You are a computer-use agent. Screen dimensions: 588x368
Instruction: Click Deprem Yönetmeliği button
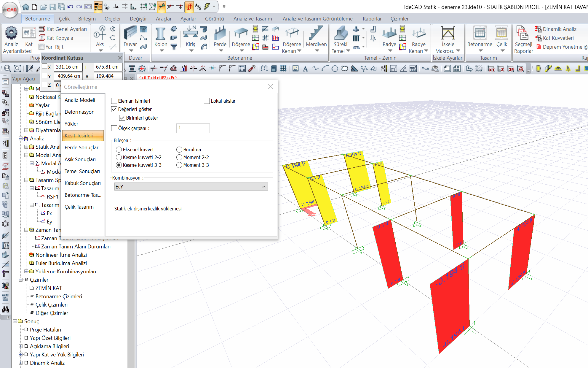pos(562,47)
